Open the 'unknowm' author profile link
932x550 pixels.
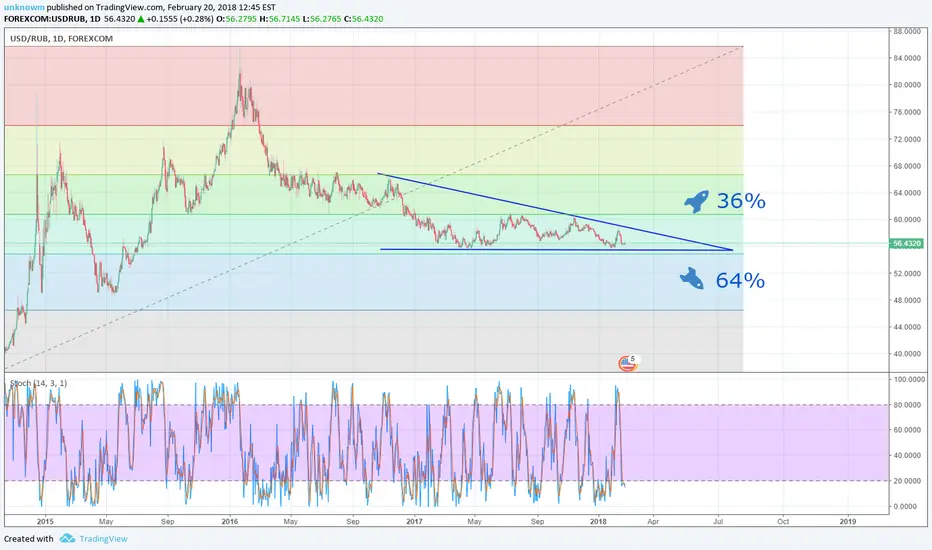(24, 8)
